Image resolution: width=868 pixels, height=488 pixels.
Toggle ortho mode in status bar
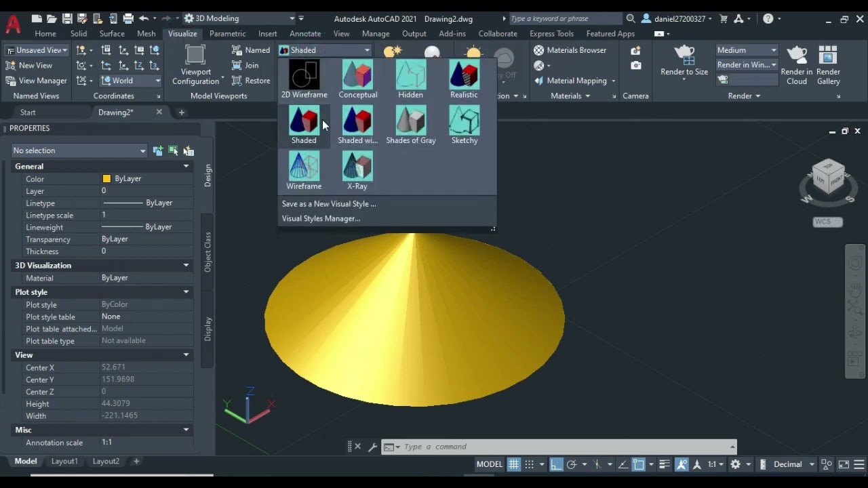click(556, 464)
